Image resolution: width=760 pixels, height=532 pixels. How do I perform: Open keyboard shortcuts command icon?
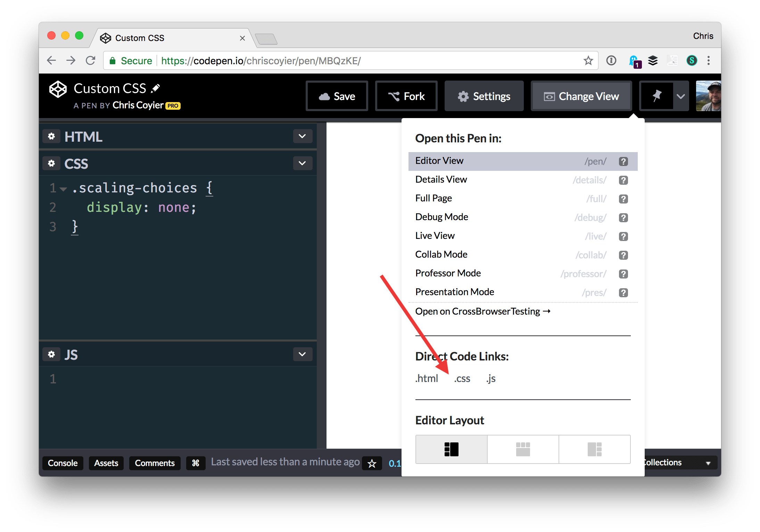196,463
